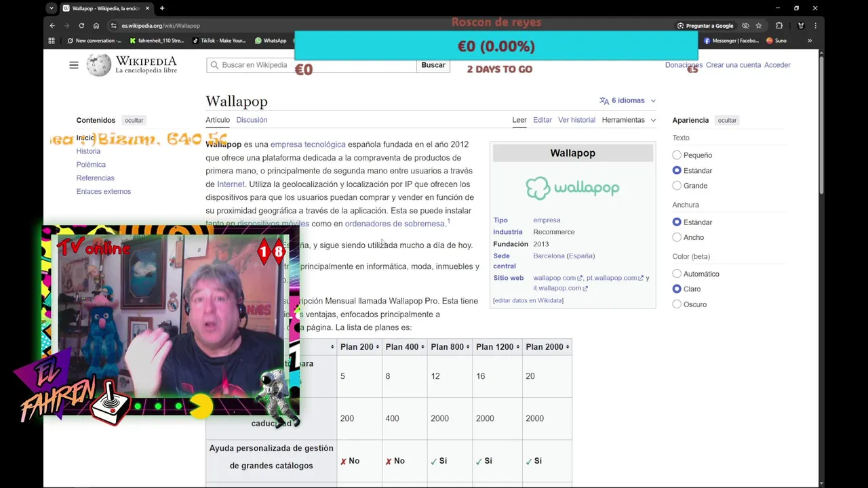Expand the 6 idiomas language dropdown
The image size is (868, 488).
tap(628, 100)
